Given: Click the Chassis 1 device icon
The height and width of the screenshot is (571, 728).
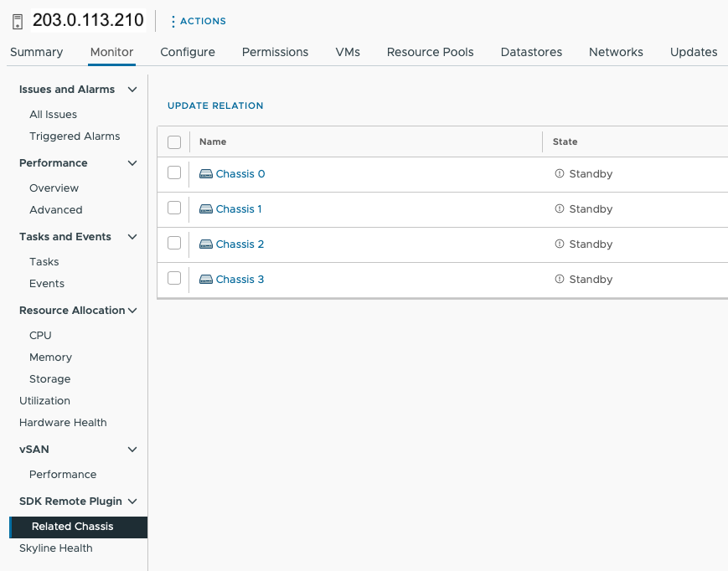Looking at the screenshot, I should pos(206,209).
